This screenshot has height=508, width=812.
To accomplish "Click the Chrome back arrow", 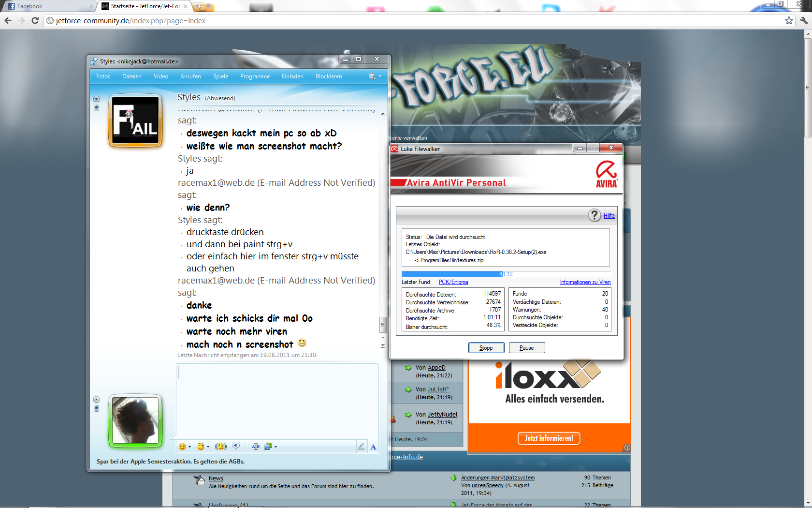I will point(8,20).
